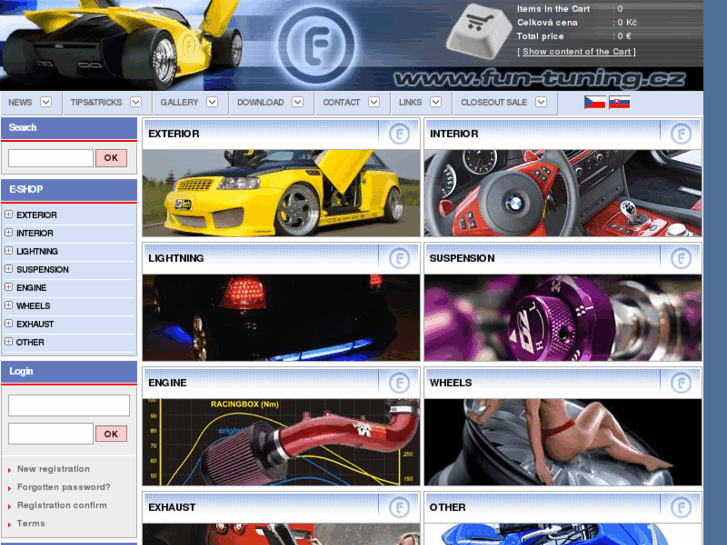Click the F icon on EXTERIOR card
This screenshot has height=545, width=727.
(399, 134)
